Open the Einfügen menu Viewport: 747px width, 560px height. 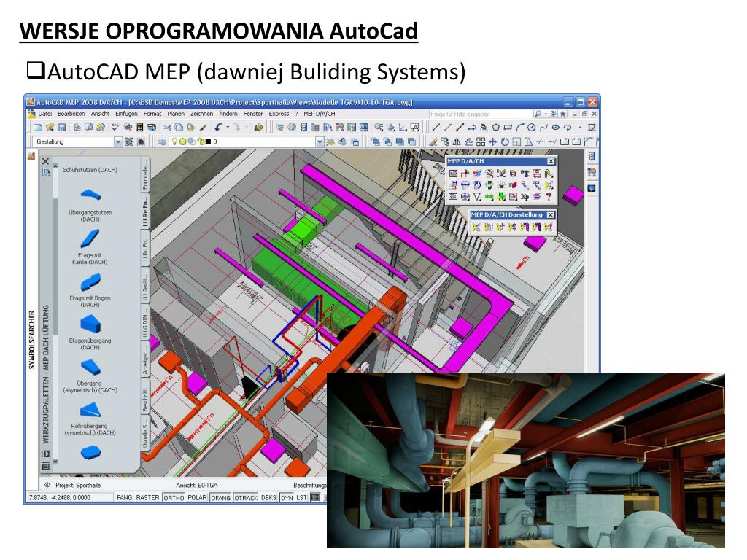[126, 114]
